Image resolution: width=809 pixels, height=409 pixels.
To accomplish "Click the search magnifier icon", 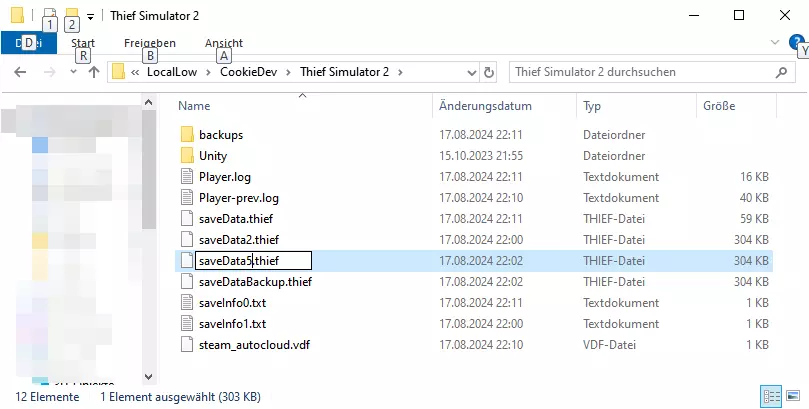I will [781, 73].
